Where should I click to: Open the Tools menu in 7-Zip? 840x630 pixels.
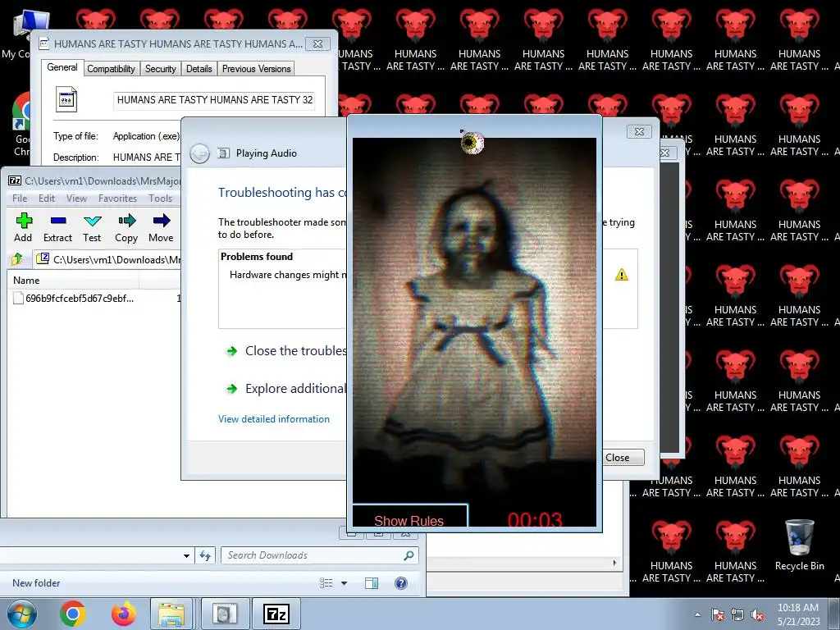(160, 199)
